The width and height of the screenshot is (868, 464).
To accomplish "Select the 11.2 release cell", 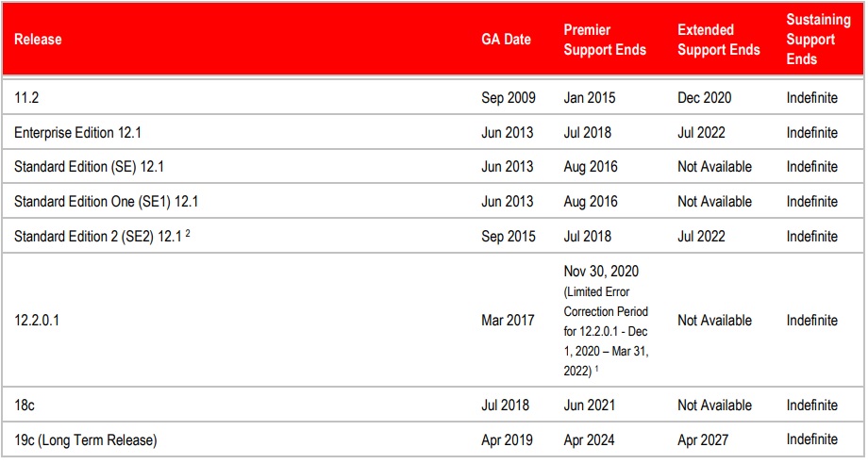I will (26, 98).
